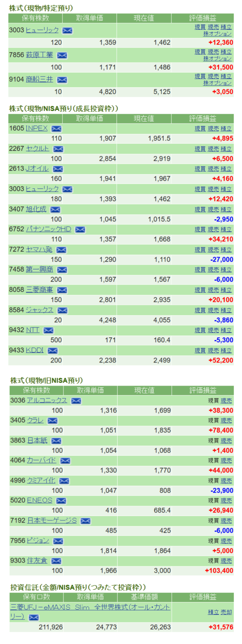Image resolution: width=242 pixels, height=644 pixels.
Task: Click the envelope icon next to KDDI
Action: point(52,351)
